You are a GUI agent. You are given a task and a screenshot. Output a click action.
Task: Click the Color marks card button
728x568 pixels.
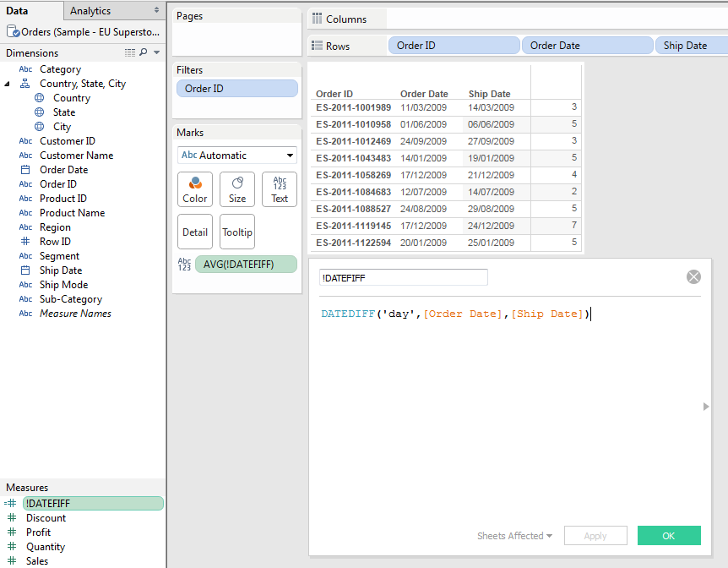pyautogui.click(x=195, y=189)
